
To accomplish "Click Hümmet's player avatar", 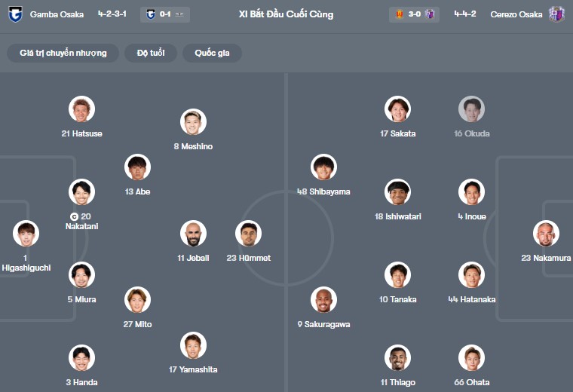I will pyautogui.click(x=248, y=234).
